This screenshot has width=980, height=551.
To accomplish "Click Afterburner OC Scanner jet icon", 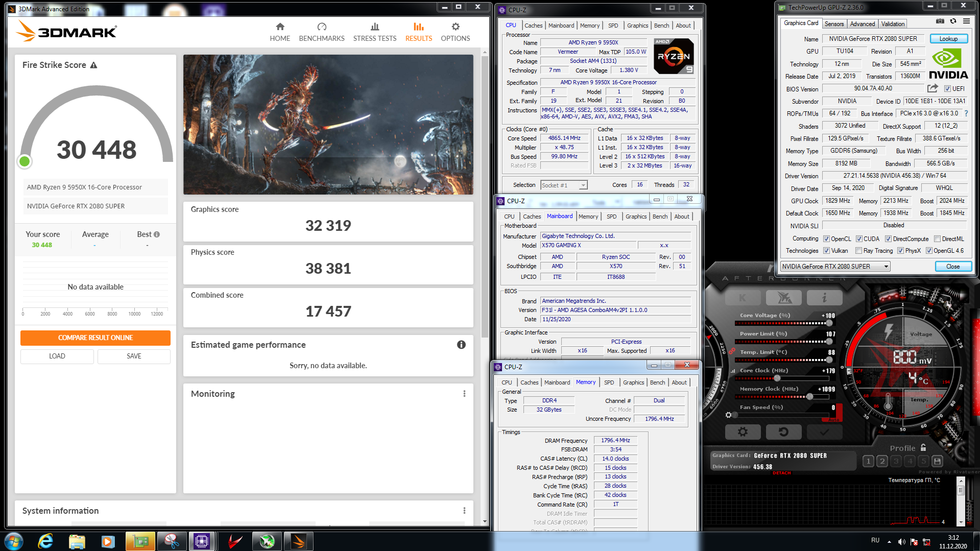I will click(x=784, y=298).
